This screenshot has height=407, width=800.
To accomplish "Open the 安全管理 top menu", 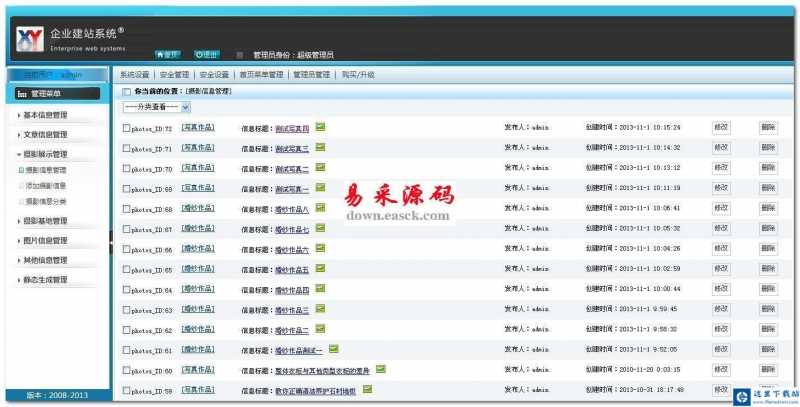I will (x=174, y=75).
